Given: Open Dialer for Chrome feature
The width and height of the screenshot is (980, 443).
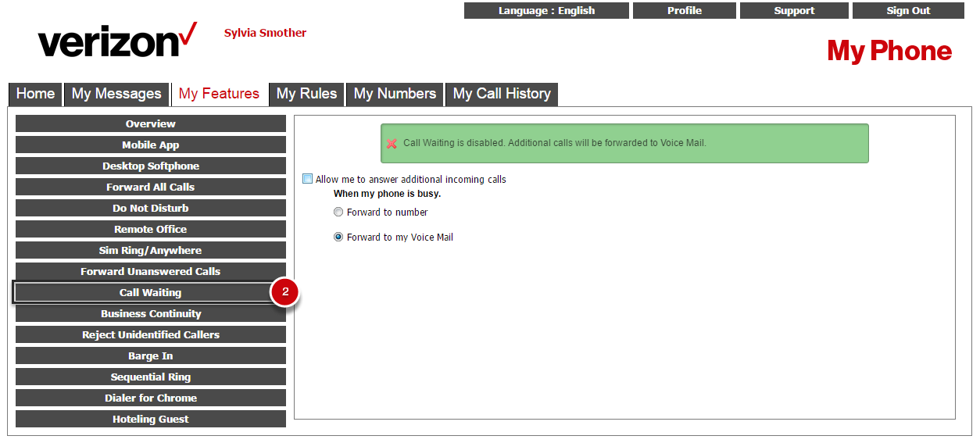Looking at the screenshot, I should pyautogui.click(x=151, y=398).
